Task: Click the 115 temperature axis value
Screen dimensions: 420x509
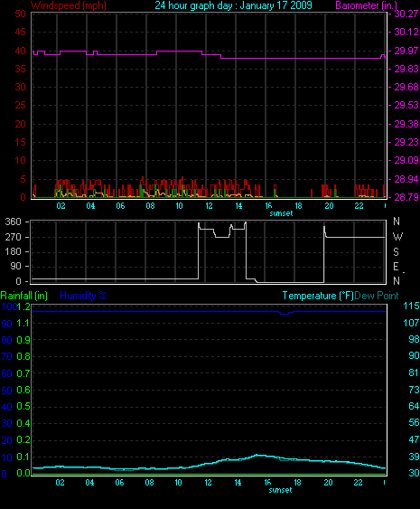Action: (x=411, y=306)
